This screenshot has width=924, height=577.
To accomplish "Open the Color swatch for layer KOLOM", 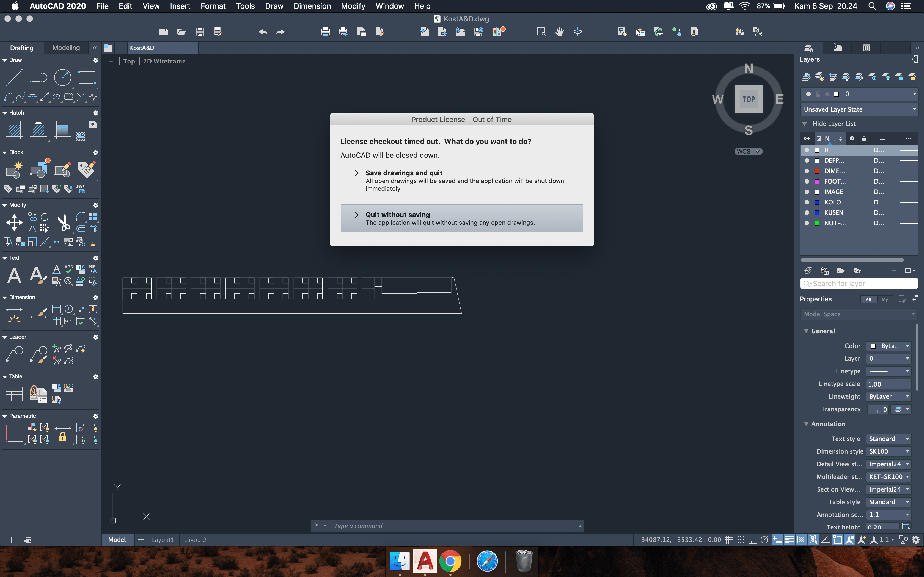I will click(x=817, y=202).
